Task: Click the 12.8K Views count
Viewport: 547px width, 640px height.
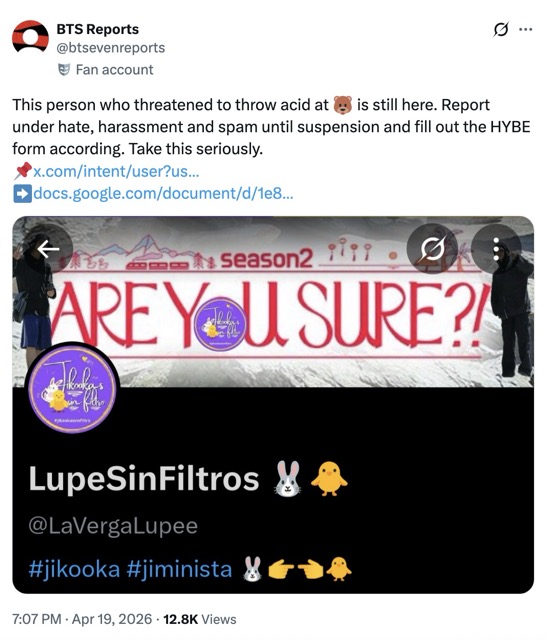Action: [x=200, y=619]
